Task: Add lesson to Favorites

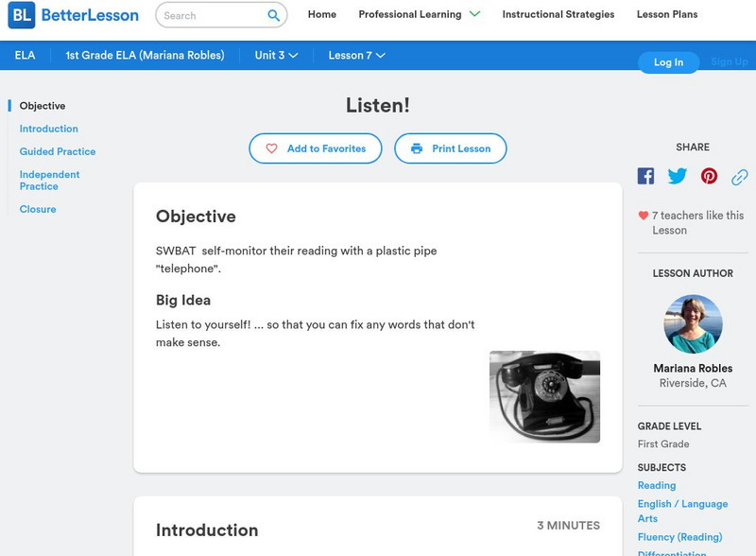Action: [x=316, y=148]
